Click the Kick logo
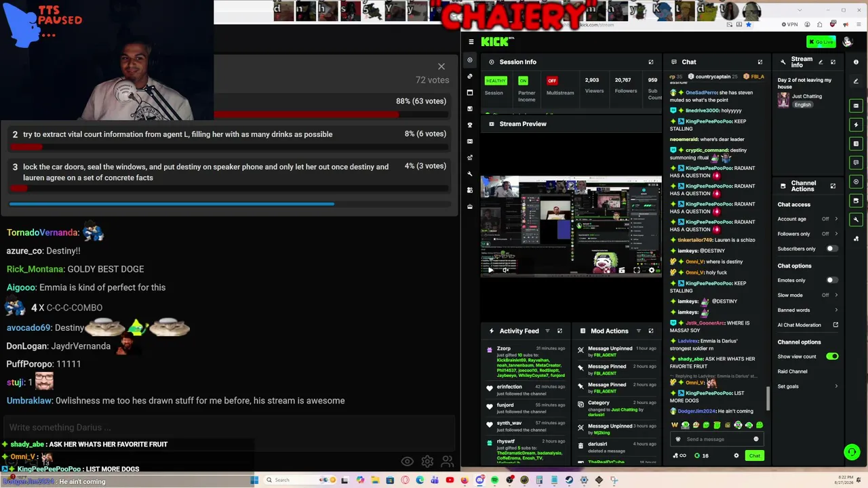Image resolution: width=868 pixels, height=488 pixels. [496, 42]
